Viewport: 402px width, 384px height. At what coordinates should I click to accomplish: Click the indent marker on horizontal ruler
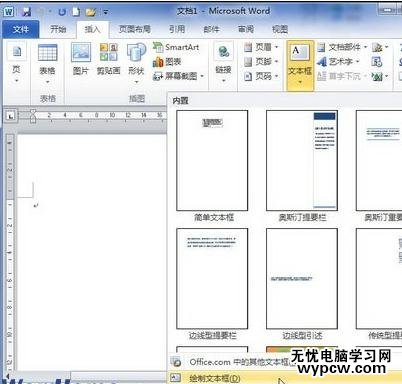[33, 116]
